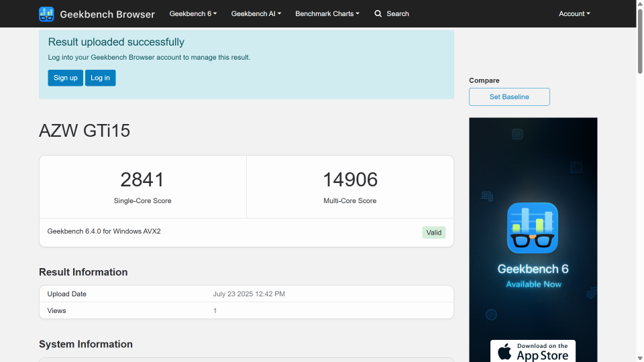Click the AZW GTi15 heading

pyautogui.click(x=85, y=131)
